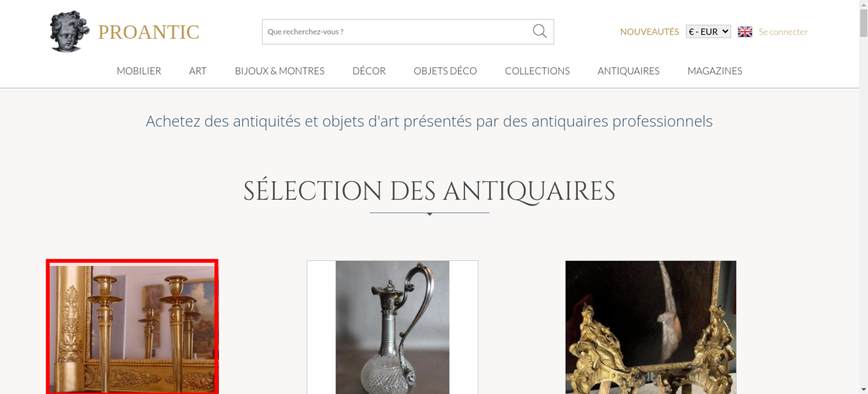This screenshot has height=394, width=868.
Task: Open the gilt candlesticks thumbnail
Action: tap(132, 327)
